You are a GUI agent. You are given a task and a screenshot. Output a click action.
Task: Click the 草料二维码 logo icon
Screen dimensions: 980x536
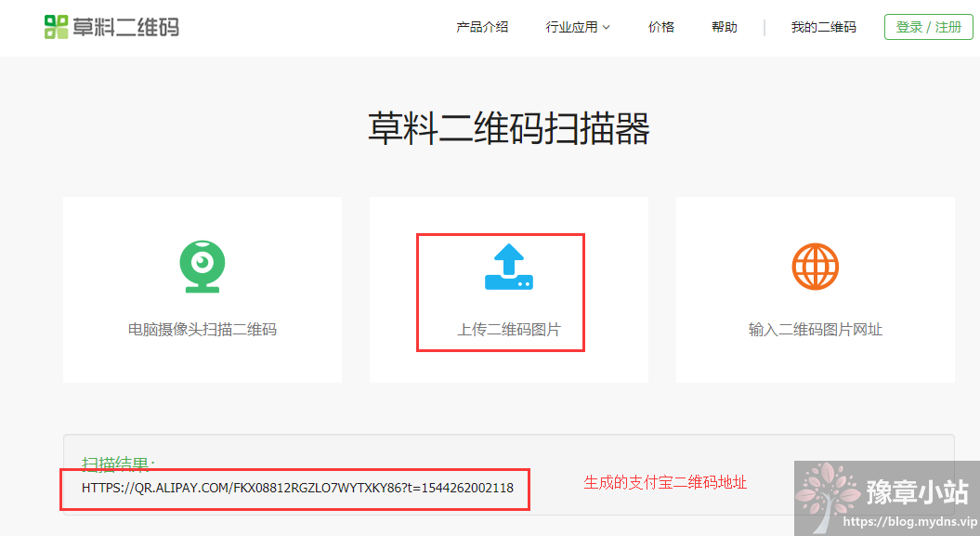click(x=57, y=27)
